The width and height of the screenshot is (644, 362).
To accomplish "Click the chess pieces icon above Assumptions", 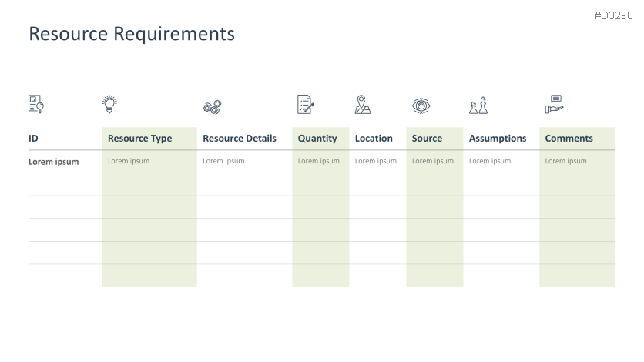I will click(x=478, y=106).
